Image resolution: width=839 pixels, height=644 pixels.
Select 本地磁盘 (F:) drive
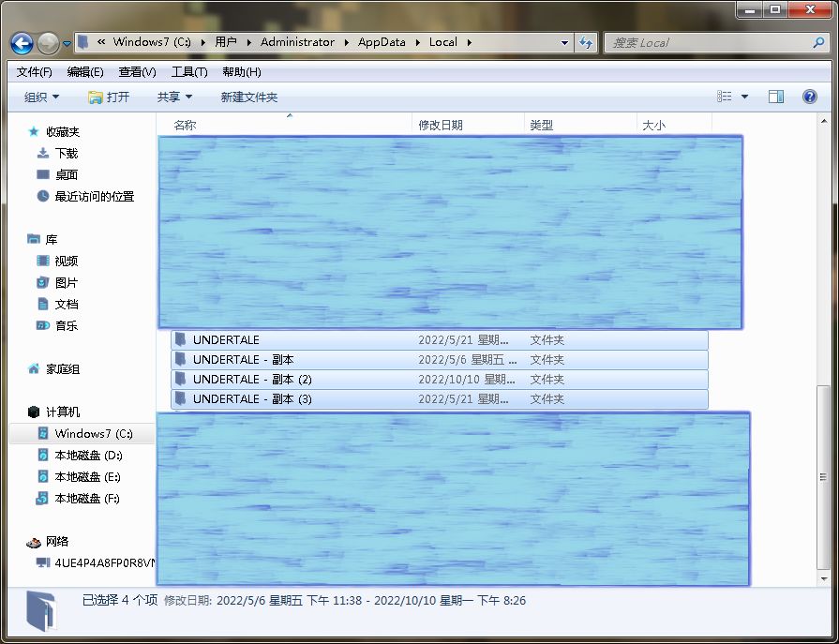(86, 499)
